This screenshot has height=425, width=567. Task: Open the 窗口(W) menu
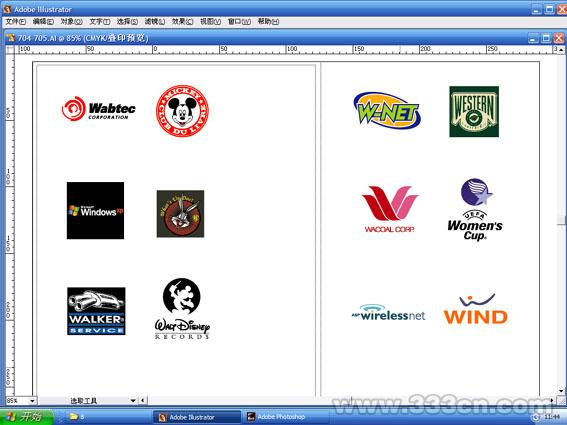239,22
